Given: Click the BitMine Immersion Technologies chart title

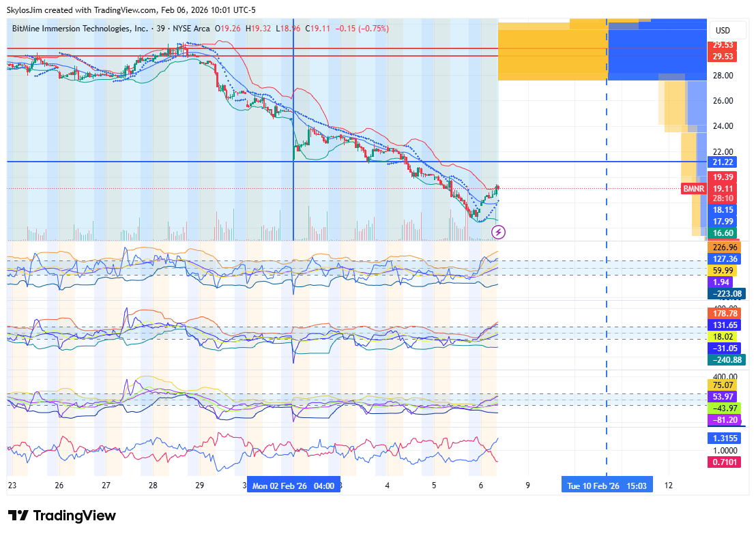Looking at the screenshot, I should [80, 29].
